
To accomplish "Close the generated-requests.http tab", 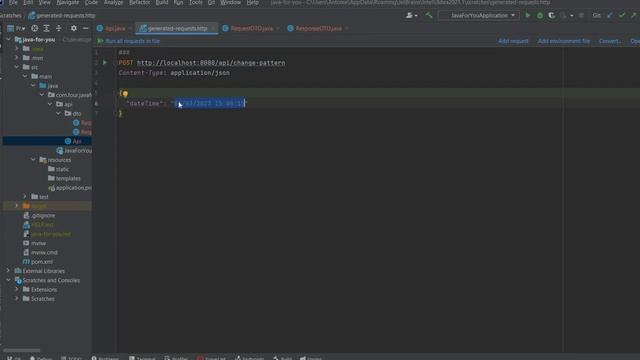I will click(213, 29).
